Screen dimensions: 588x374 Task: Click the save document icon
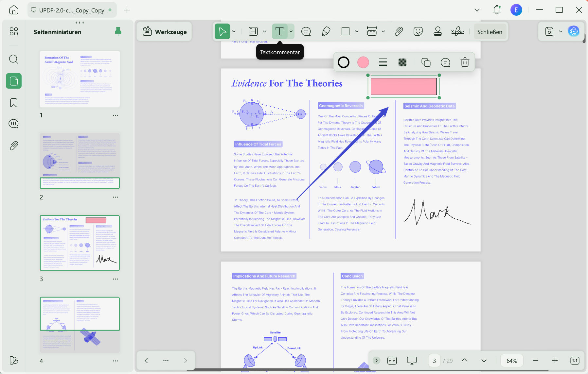[549, 31]
